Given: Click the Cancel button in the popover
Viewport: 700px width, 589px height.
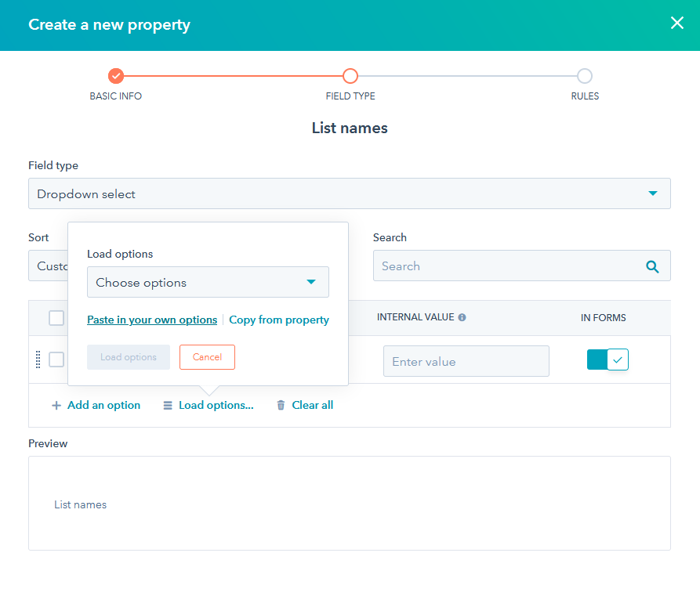Looking at the screenshot, I should click(x=207, y=356).
